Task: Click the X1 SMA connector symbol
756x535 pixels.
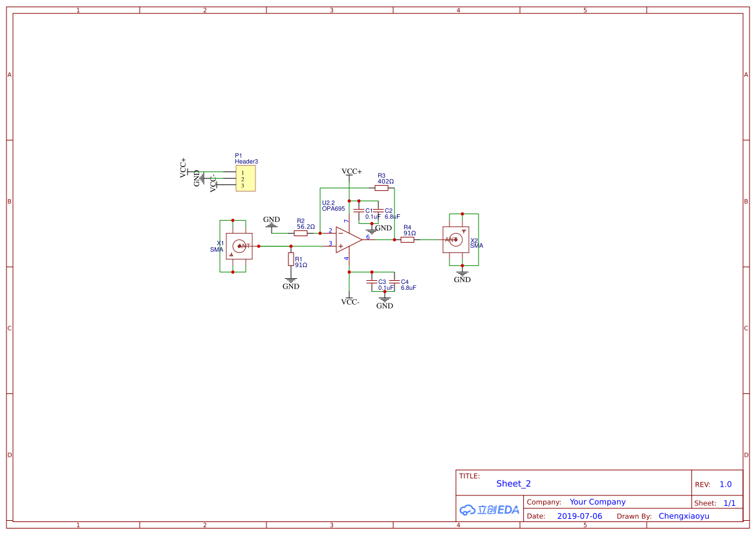Action: [x=239, y=246]
